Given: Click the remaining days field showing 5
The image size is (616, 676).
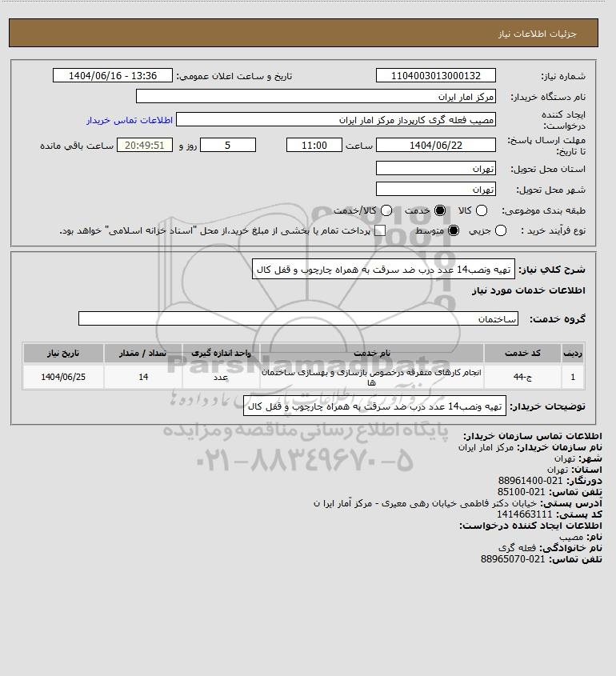Looking at the screenshot, I should 228,145.
